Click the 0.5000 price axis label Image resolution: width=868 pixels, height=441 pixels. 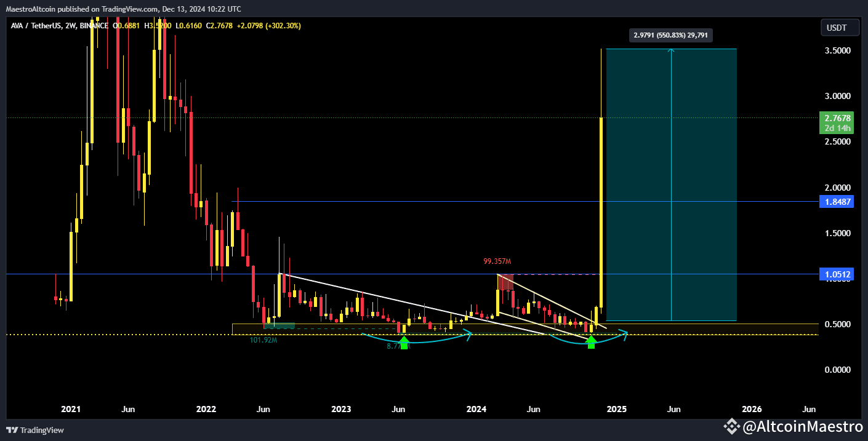838,324
